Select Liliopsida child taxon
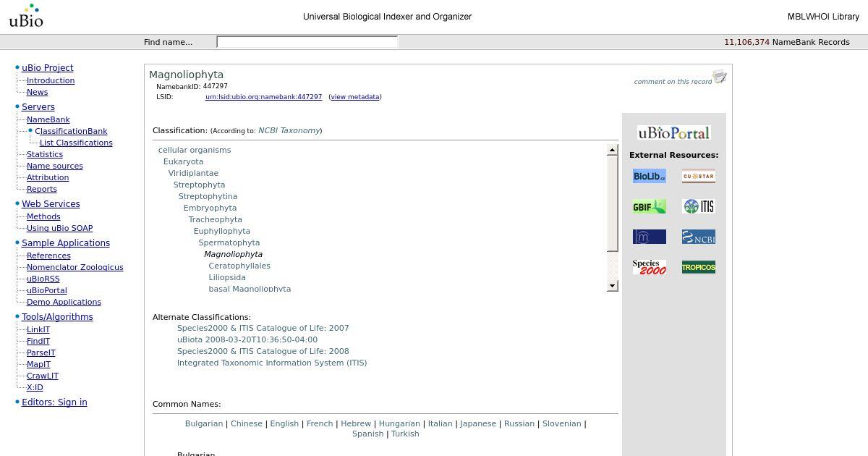The height and width of the screenshot is (456, 868). click(x=227, y=277)
